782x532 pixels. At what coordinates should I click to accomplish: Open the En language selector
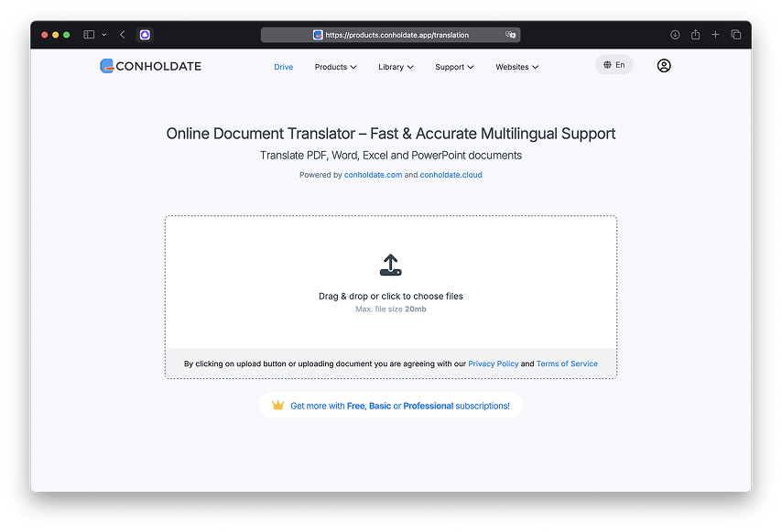coord(614,65)
